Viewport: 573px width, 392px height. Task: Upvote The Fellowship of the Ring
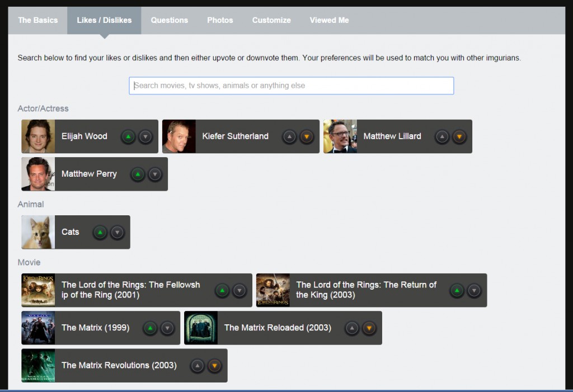(222, 290)
